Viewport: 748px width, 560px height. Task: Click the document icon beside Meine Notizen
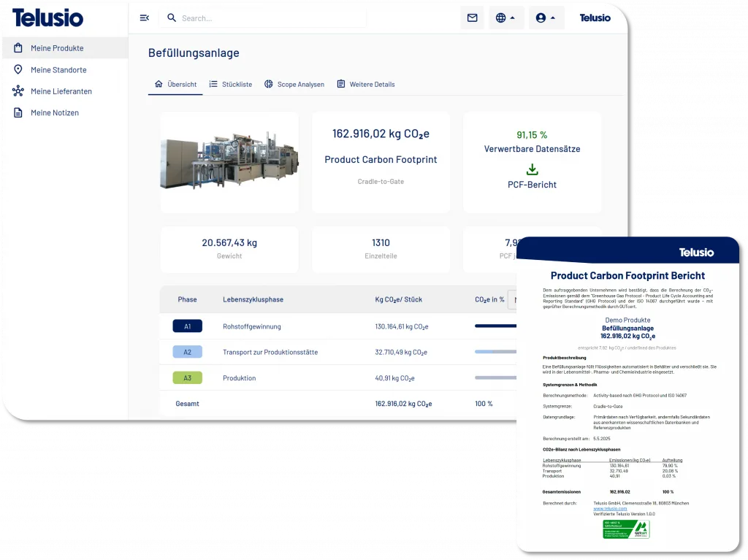[18, 112]
